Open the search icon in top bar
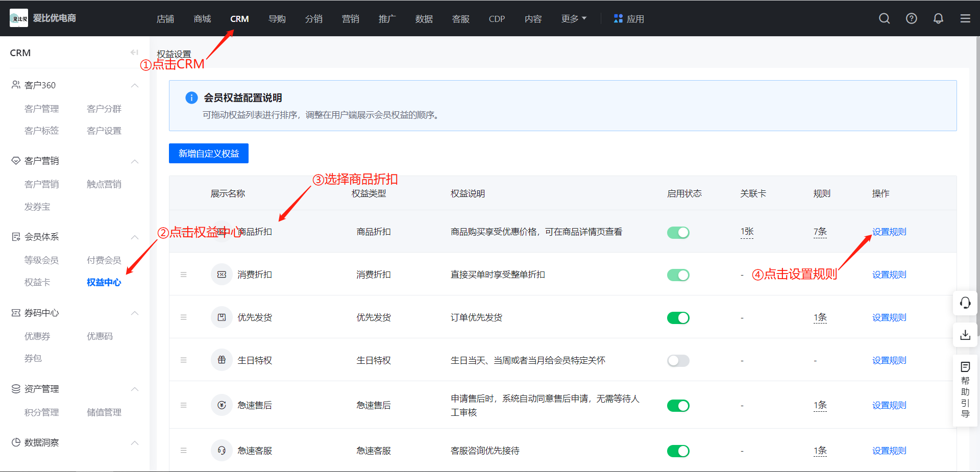Screen dimensions: 980x472 pyautogui.click(x=885, y=18)
